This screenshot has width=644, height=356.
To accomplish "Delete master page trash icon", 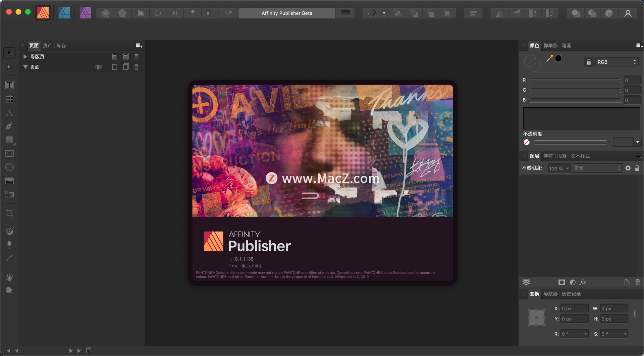I will (x=137, y=56).
